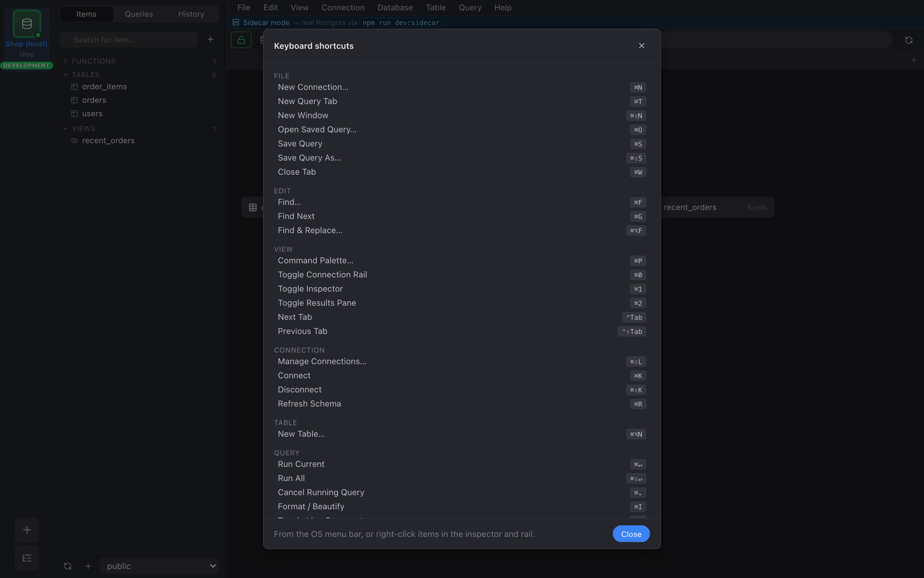Click the add item plus icon beside the search field
The height and width of the screenshot is (578, 924).
point(210,39)
